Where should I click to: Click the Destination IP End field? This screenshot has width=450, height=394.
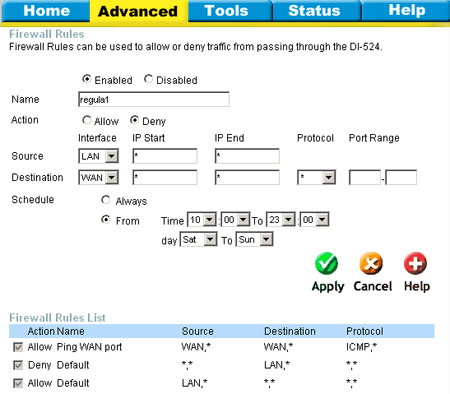click(247, 178)
